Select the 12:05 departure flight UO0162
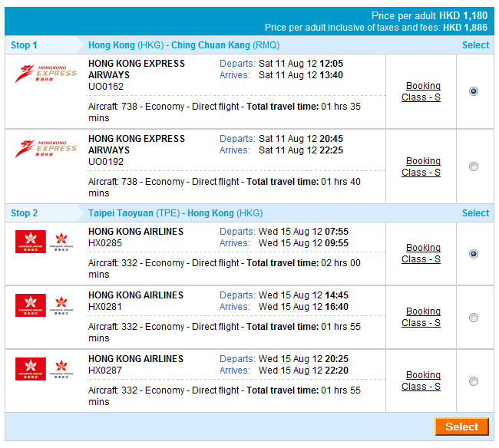This screenshot has width=499, height=448. 473,91
